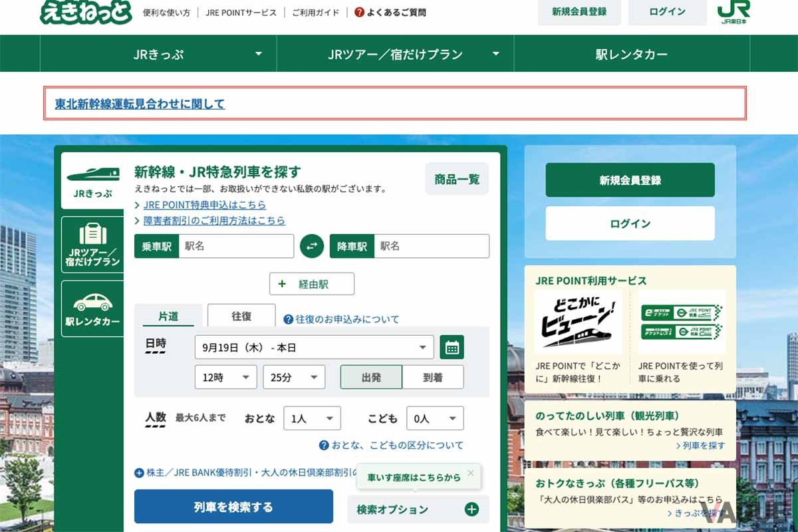Open the どこかにビューーン! thumbnail
Screen dimensions: 798x532
[x=579, y=322]
